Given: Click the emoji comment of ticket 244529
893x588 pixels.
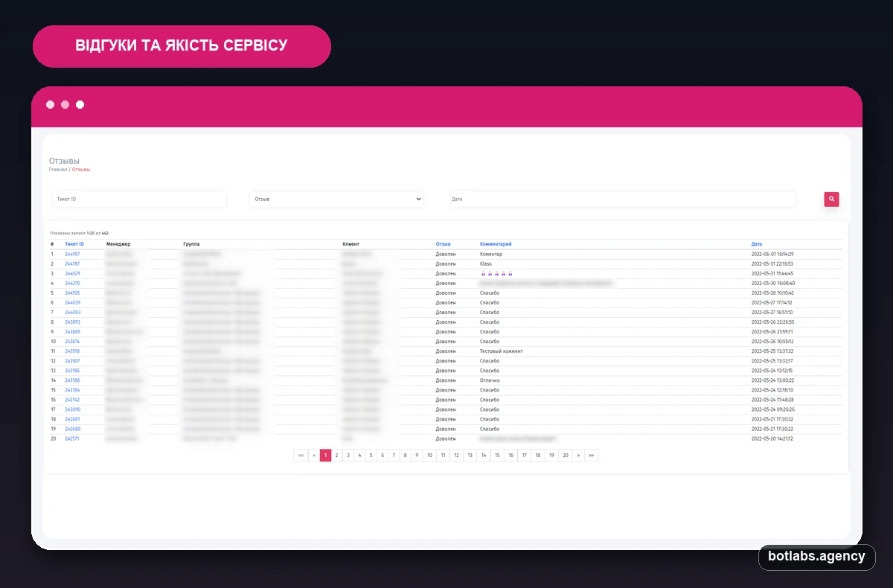Looking at the screenshot, I should pos(497,273).
